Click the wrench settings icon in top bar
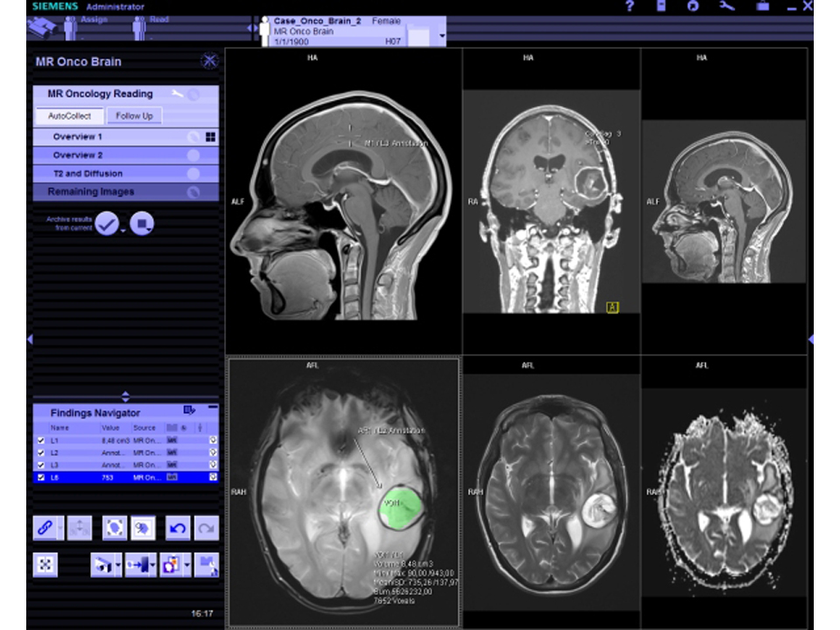The image size is (840, 630). pyautogui.click(x=726, y=6)
